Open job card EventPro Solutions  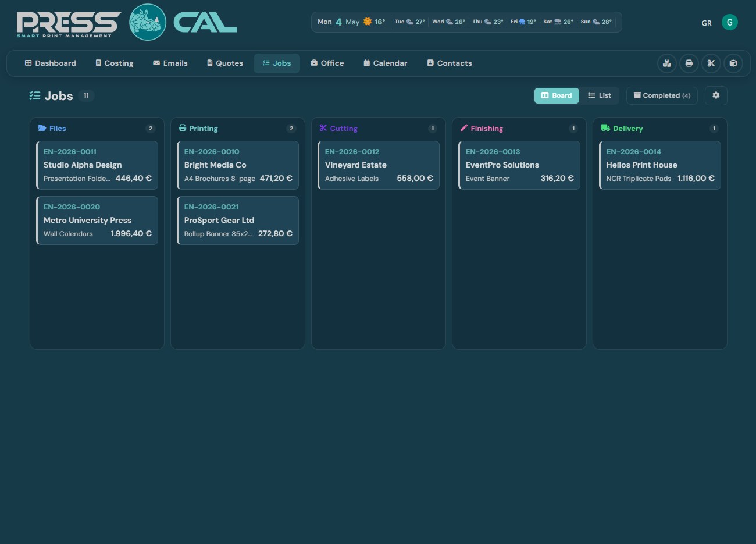[519, 165]
